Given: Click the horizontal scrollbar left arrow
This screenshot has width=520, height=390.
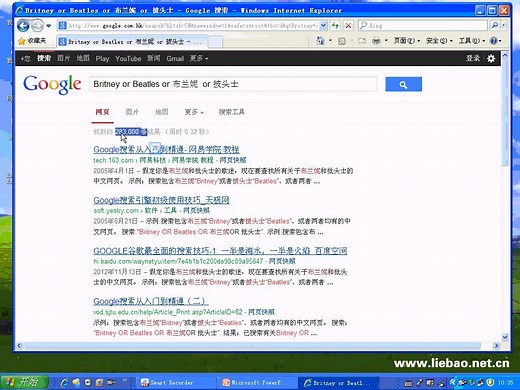Looking at the screenshot, I should click(x=19, y=346).
